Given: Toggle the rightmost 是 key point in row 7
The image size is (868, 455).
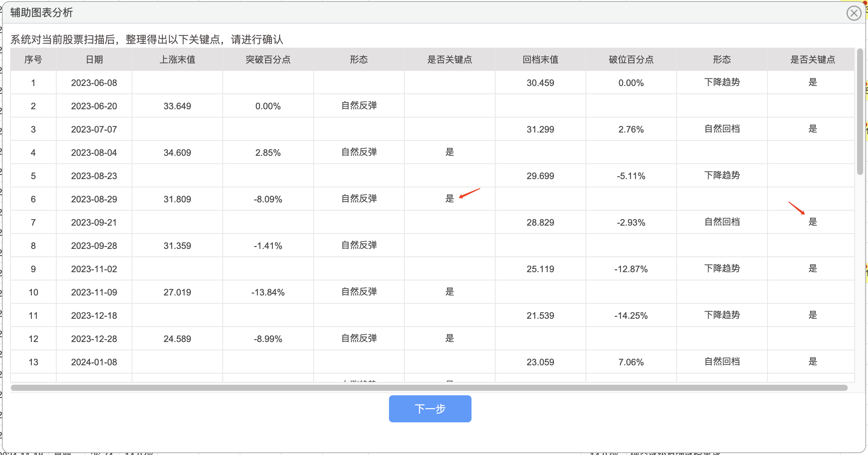Looking at the screenshot, I should (812, 222).
